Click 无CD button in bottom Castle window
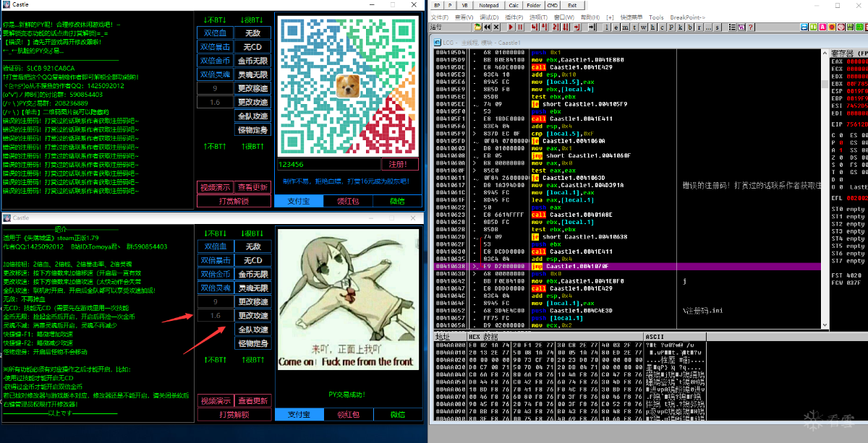 click(252, 260)
